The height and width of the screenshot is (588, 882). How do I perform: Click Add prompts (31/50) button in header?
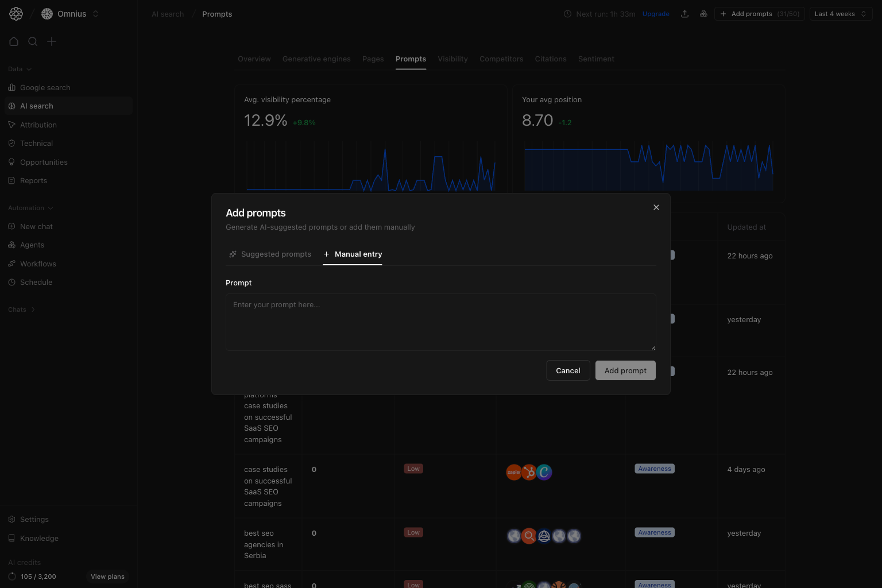pos(759,14)
